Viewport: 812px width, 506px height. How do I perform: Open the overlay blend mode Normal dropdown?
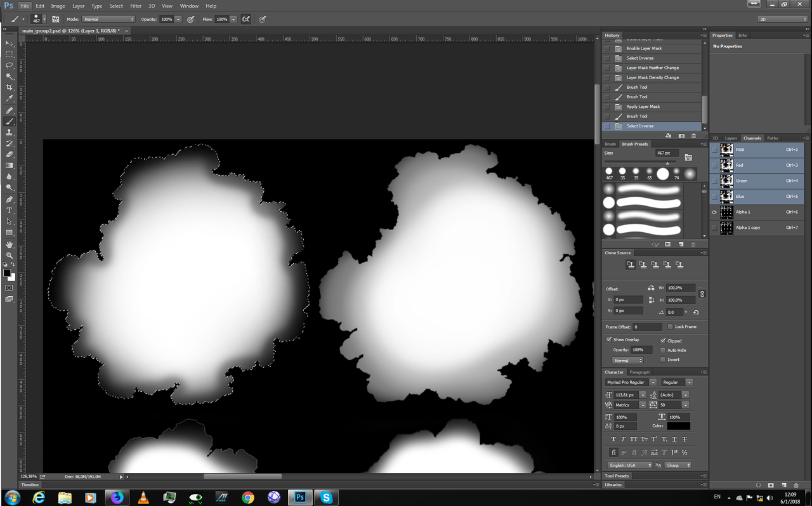click(628, 360)
